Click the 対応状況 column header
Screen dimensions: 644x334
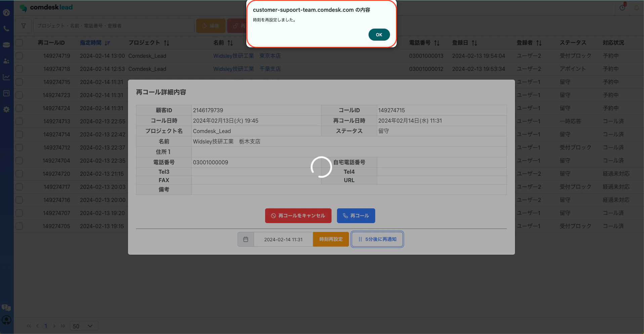(613, 43)
